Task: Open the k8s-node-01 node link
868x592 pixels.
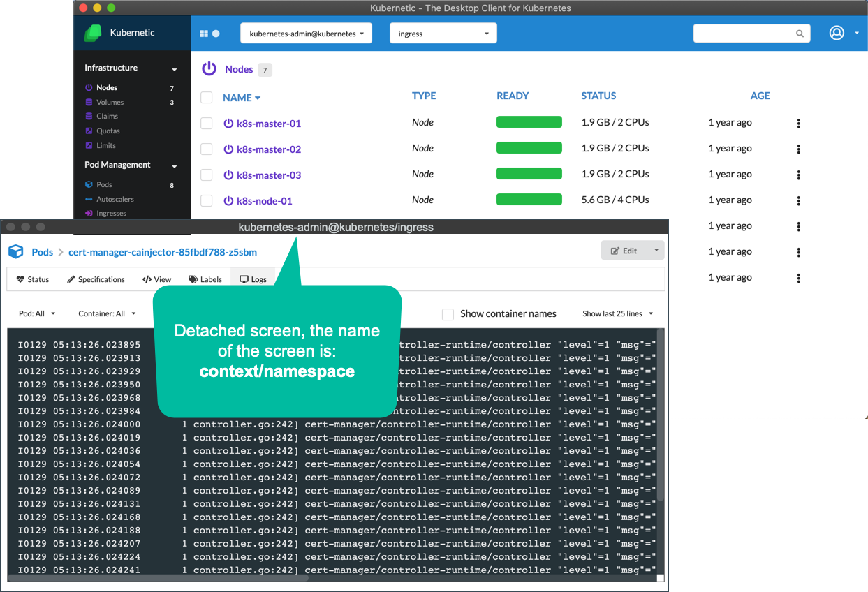Action: 265,201
